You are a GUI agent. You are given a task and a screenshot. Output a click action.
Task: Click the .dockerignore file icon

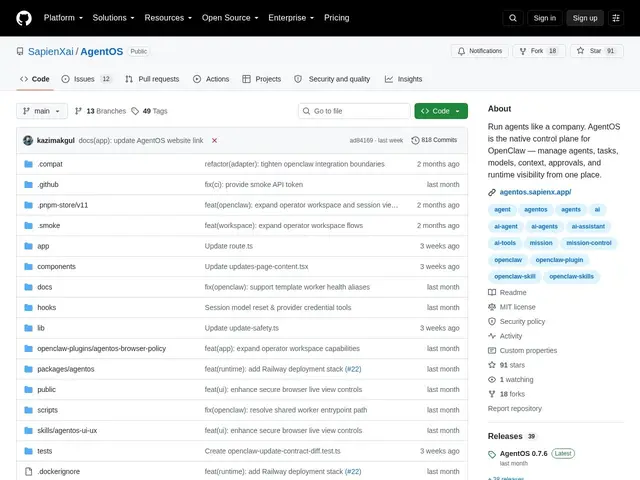tap(28, 471)
